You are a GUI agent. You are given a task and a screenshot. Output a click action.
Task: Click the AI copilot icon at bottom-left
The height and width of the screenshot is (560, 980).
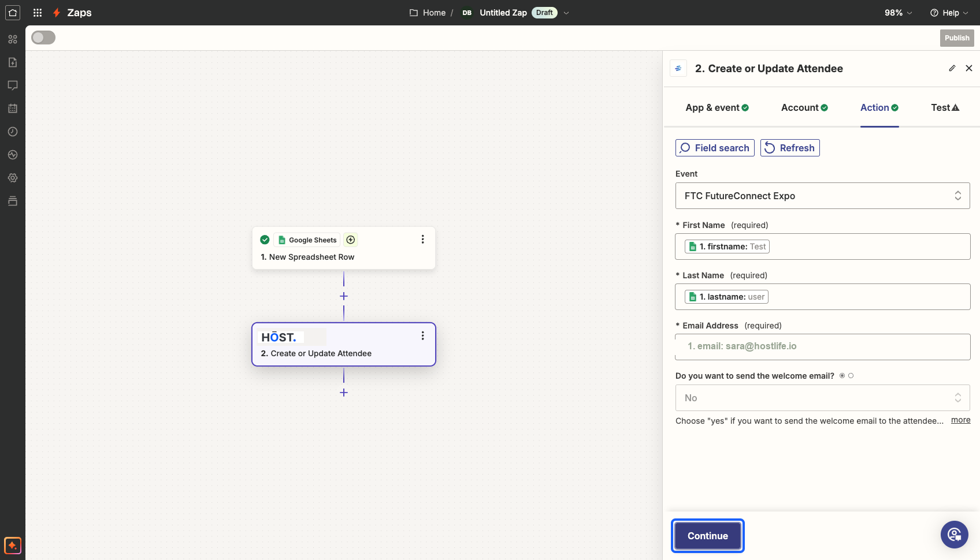tap(13, 545)
